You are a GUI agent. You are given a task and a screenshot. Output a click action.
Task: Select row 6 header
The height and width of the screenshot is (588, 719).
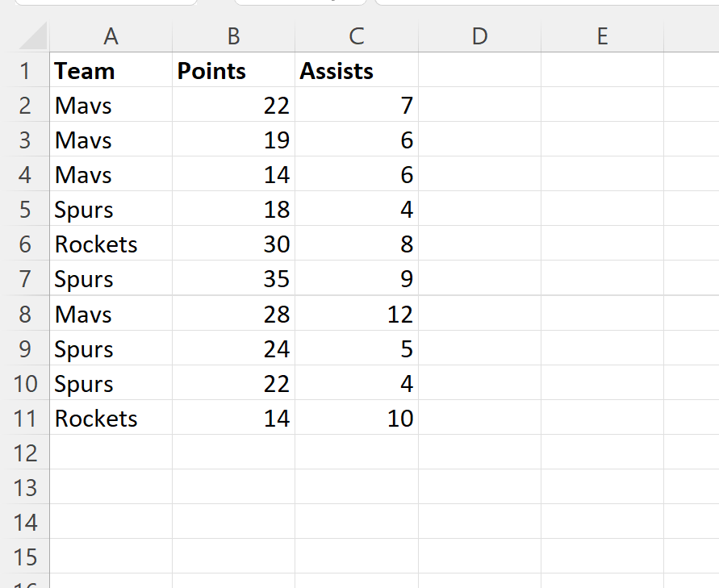[25, 244]
